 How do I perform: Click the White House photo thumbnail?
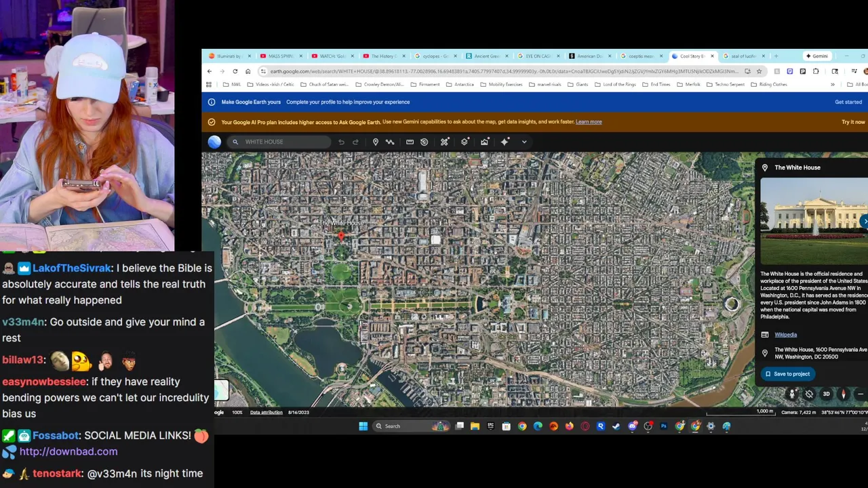(814, 221)
